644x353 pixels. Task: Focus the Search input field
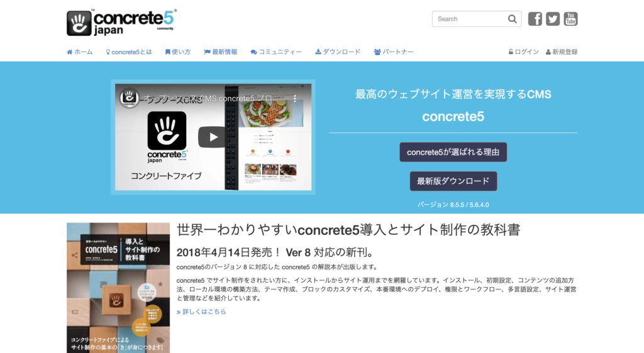[x=470, y=19]
